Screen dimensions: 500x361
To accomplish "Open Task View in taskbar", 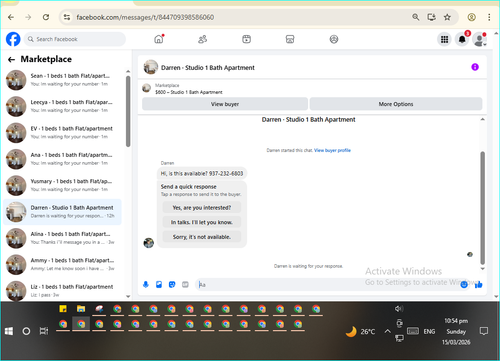I will tap(44, 331).
